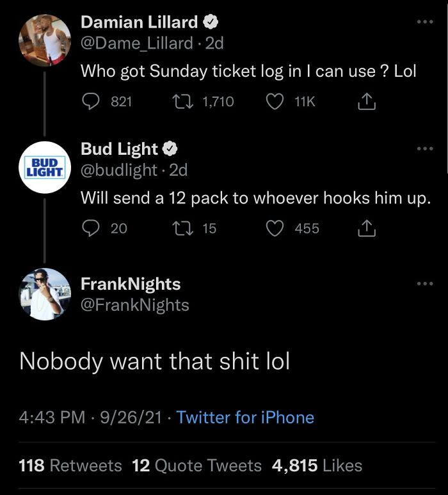This screenshot has width=448, height=495.
Task: Open the @budlight handle link
Action: pos(119,169)
